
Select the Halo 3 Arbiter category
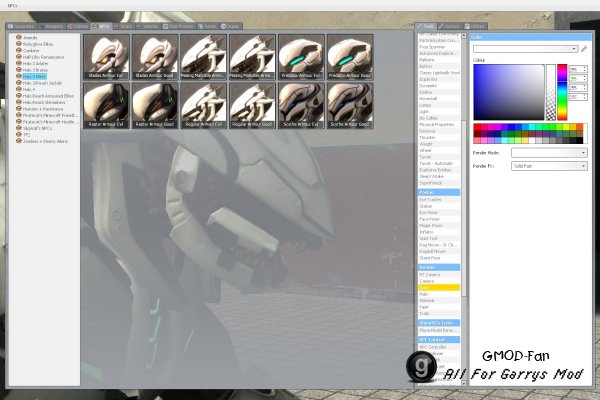point(35,64)
